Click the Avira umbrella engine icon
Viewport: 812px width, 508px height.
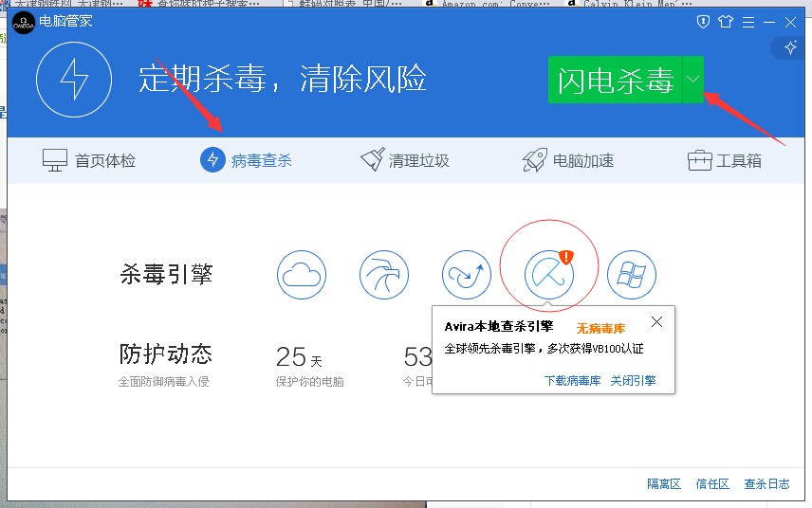pyautogui.click(x=549, y=275)
